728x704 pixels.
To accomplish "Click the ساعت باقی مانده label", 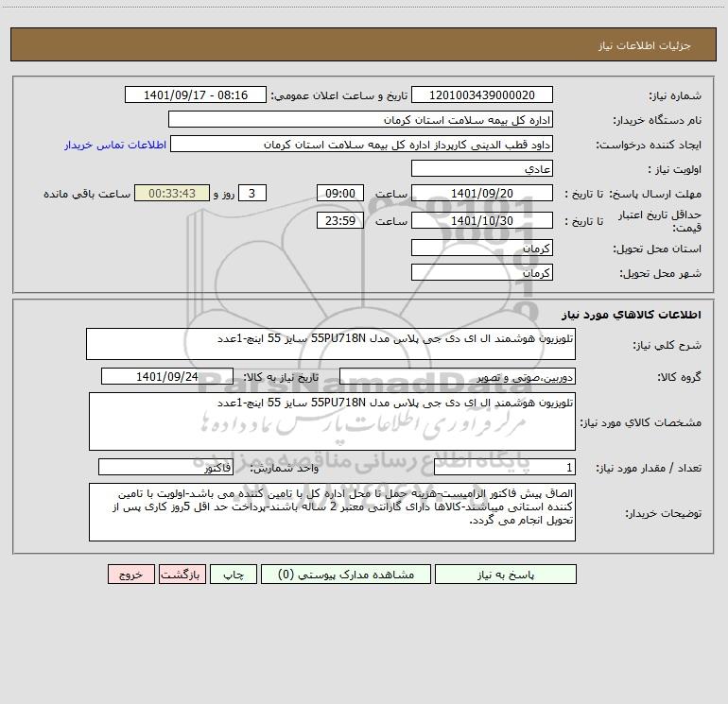I will (87, 194).
